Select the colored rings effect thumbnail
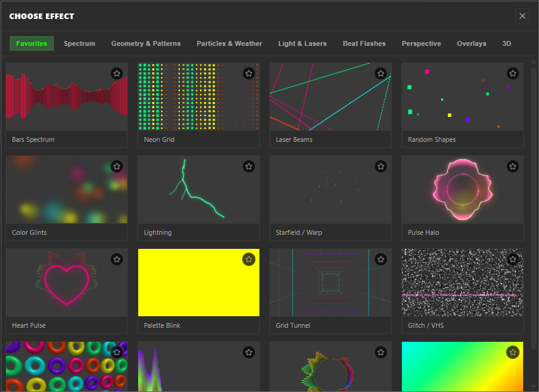 (x=67, y=366)
